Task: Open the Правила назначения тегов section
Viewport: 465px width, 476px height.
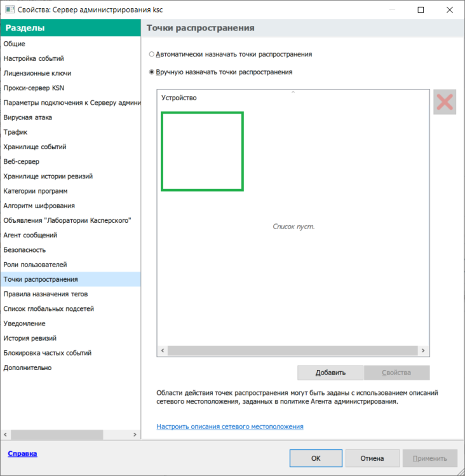Action: 71,294
